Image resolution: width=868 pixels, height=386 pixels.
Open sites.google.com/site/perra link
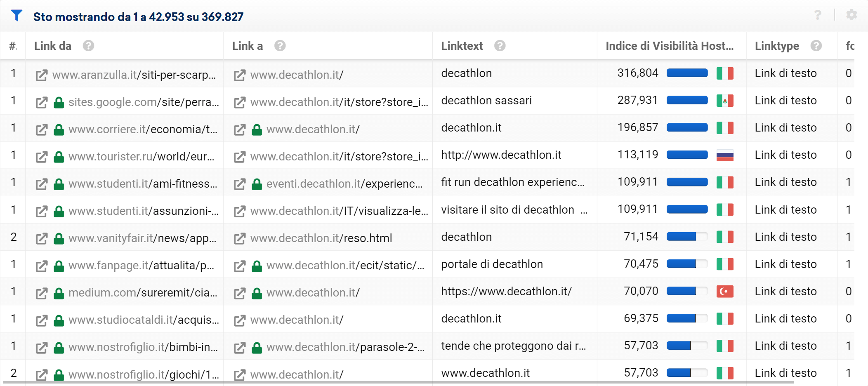pos(144,102)
